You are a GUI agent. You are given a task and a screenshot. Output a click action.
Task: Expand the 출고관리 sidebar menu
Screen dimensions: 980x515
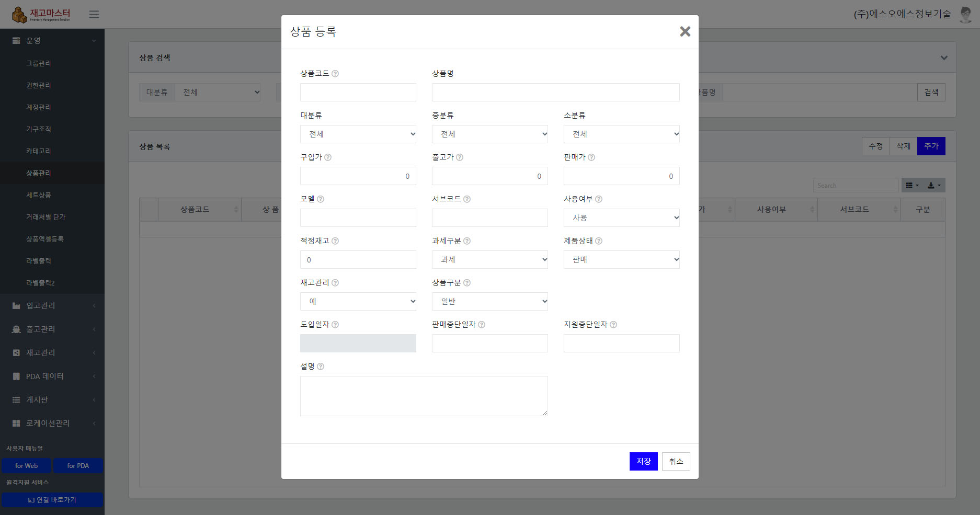coord(52,329)
